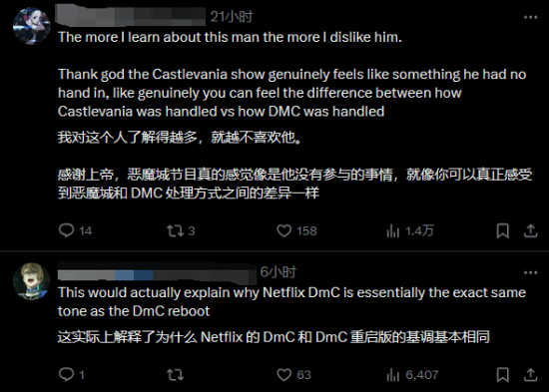Share the second tweet via upload icon
This screenshot has width=549, height=392.
click(530, 374)
